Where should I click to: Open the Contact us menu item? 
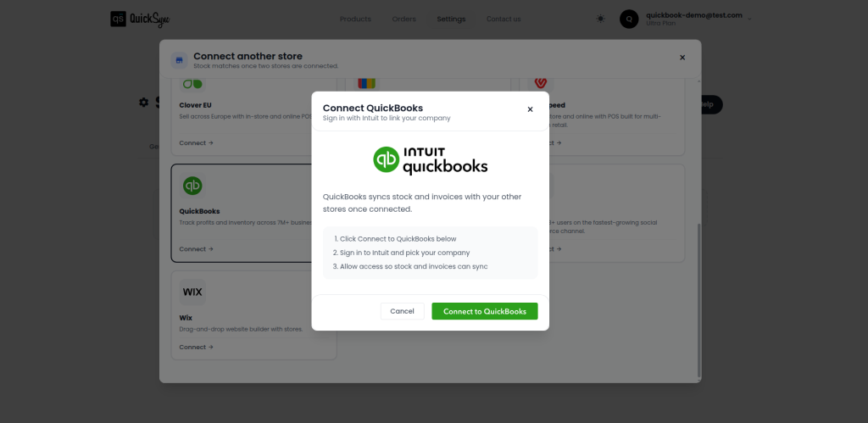coord(504,19)
